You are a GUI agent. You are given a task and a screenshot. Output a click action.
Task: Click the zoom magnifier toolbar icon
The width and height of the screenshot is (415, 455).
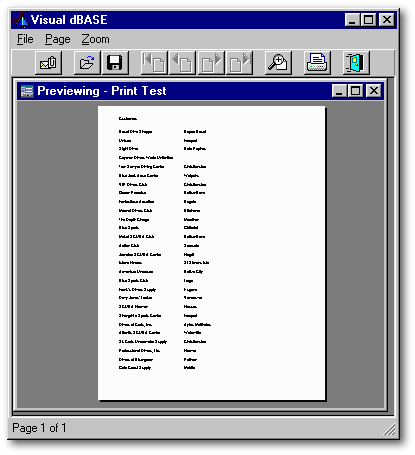click(x=278, y=63)
